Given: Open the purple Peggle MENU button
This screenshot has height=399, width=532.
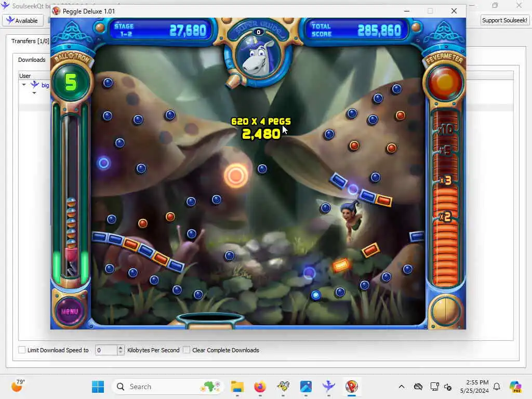Looking at the screenshot, I should (x=70, y=311).
